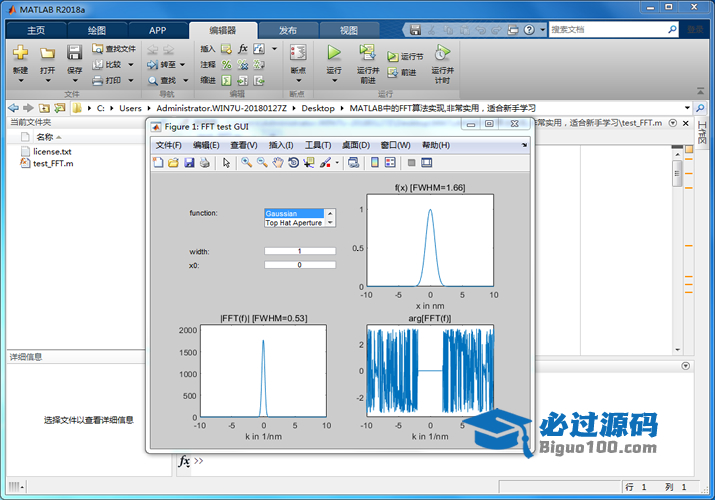Open the dropdown arrow under Save (保存)

click(75, 81)
